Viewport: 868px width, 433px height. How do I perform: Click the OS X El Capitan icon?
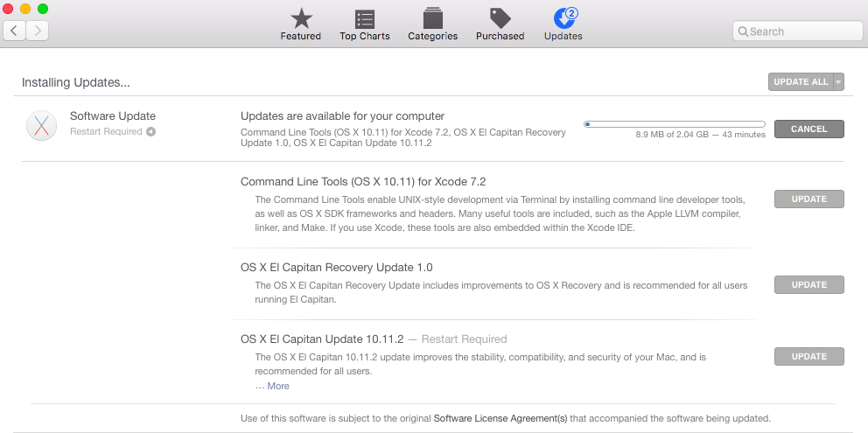41,125
